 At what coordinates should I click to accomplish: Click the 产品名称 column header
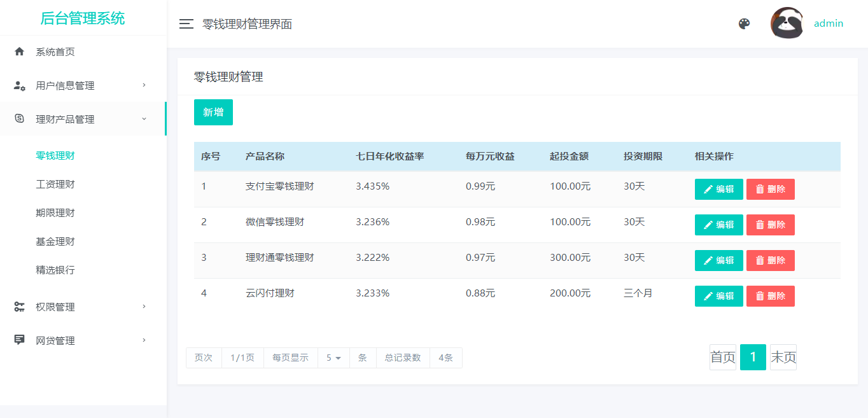coord(265,157)
